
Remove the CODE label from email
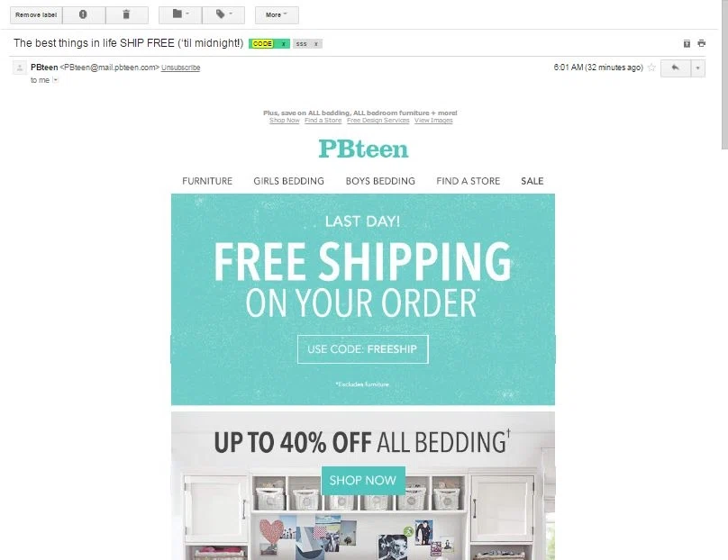(283, 43)
